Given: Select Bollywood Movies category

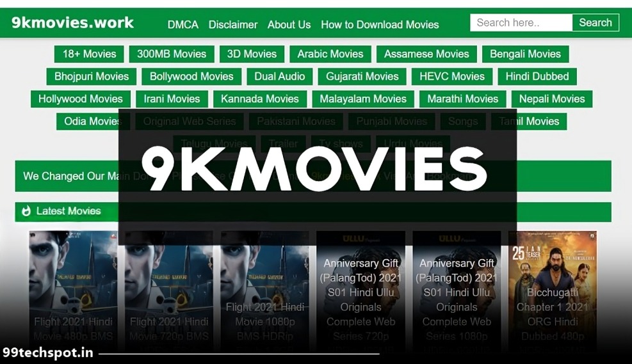Looking at the screenshot, I should pyautogui.click(x=191, y=77).
